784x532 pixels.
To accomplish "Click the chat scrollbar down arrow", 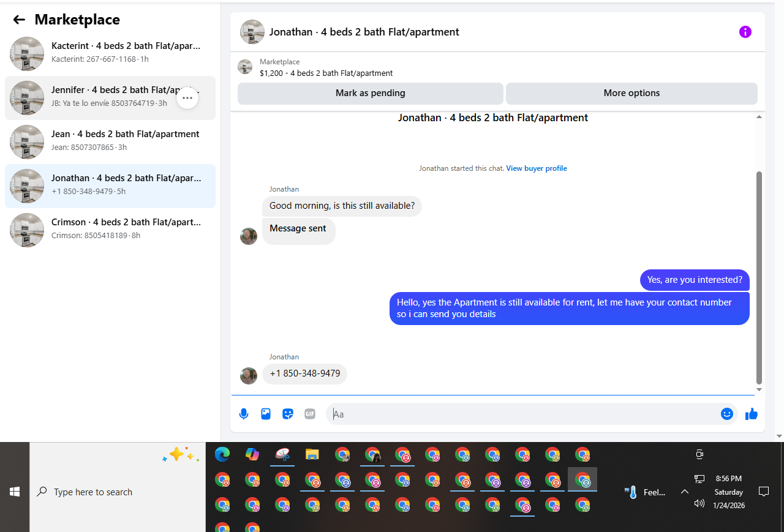I will tap(759, 390).
